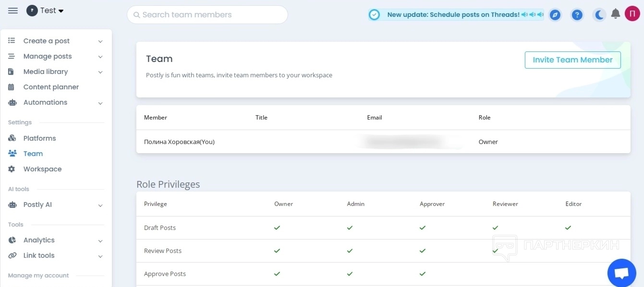Select Team in the sidebar
644x287 pixels.
click(33, 154)
